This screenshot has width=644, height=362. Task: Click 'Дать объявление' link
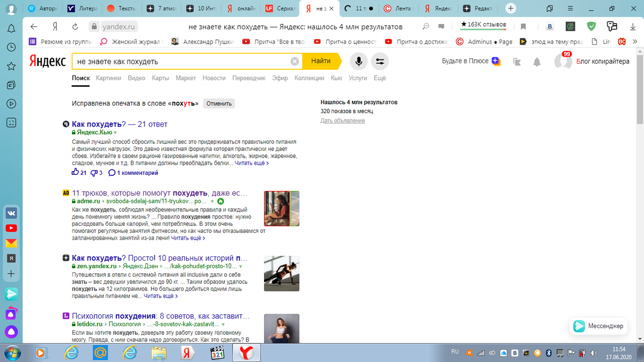point(342,121)
